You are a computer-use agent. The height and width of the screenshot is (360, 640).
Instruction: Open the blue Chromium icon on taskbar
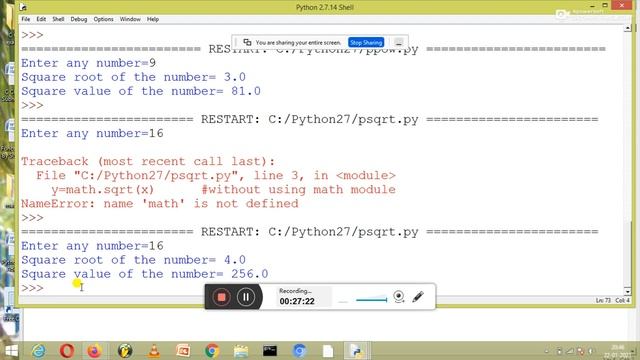[x=299, y=351]
